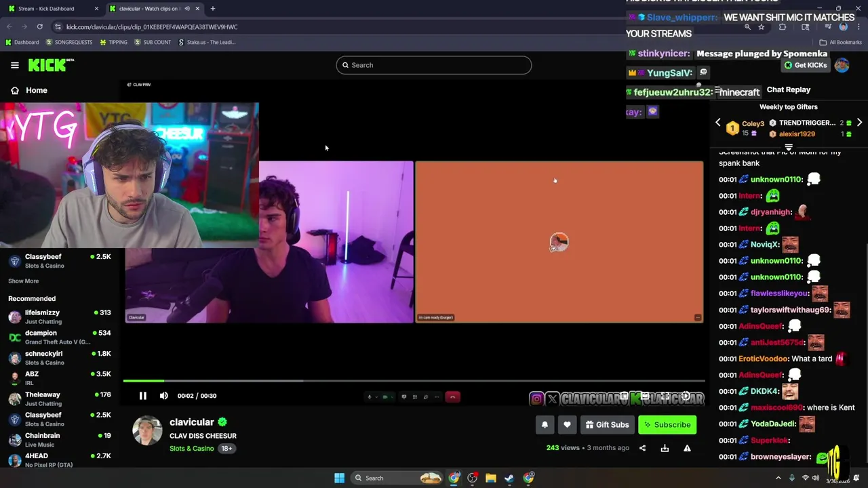This screenshot has width=868, height=488.
Task: Reload the page
Action: (40, 27)
